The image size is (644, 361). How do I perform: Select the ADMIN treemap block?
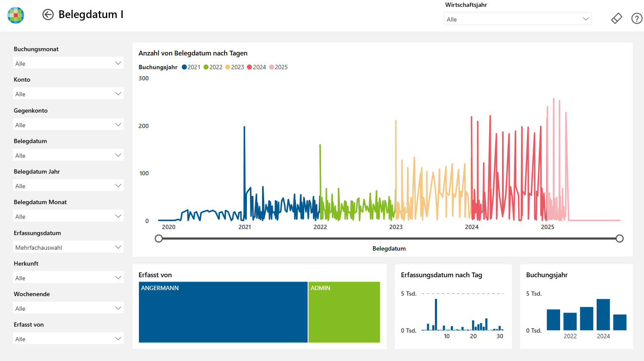[x=344, y=312]
